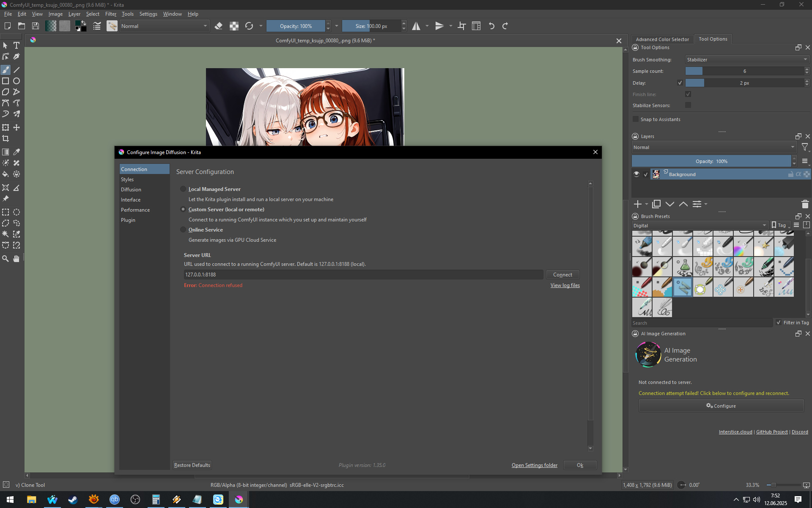812x508 pixels.
Task: Click the Restore Defaults button
Action: [192, 465]
